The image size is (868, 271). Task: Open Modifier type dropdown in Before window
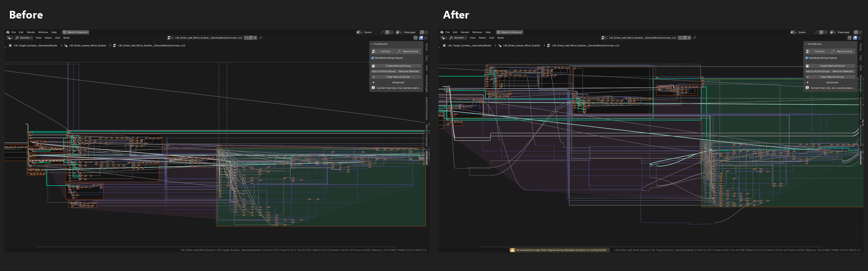click(24, 38)
